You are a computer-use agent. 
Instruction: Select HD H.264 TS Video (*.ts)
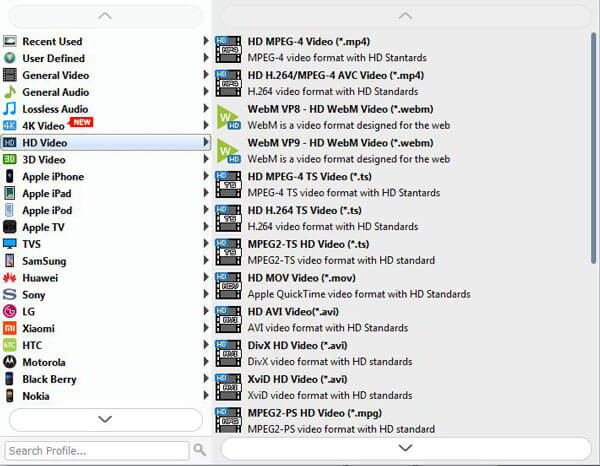pos(401,218)
